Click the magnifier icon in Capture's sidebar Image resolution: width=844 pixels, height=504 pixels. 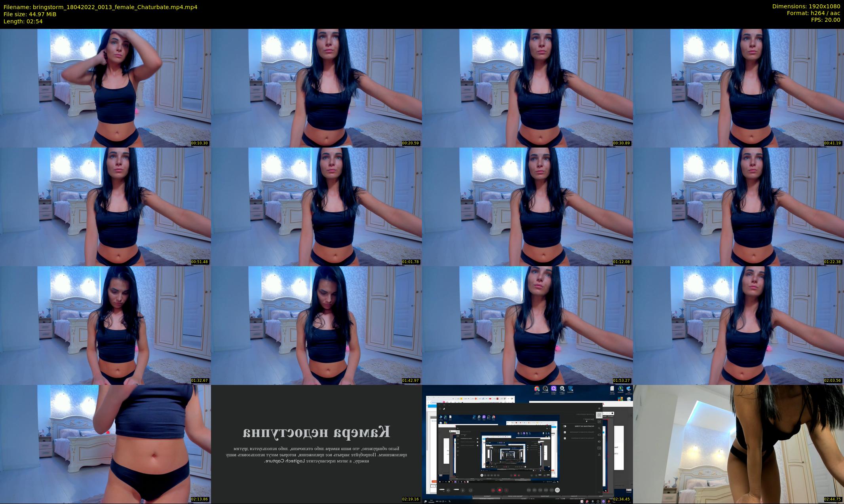pos(599,428)
